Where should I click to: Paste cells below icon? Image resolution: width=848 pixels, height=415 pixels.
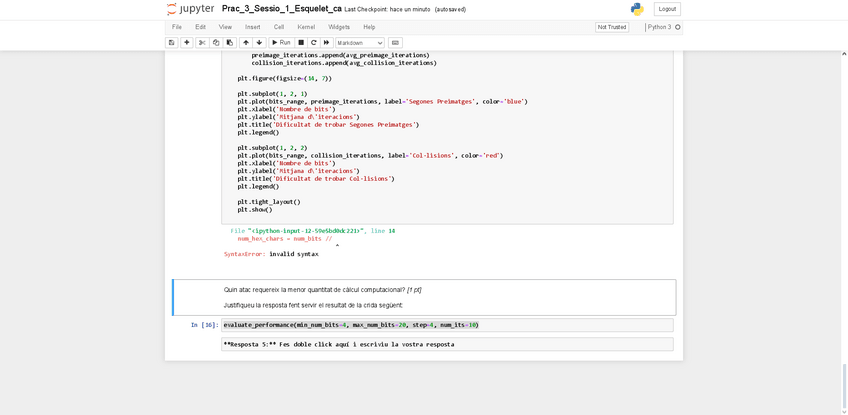click(x=229, y=43)
